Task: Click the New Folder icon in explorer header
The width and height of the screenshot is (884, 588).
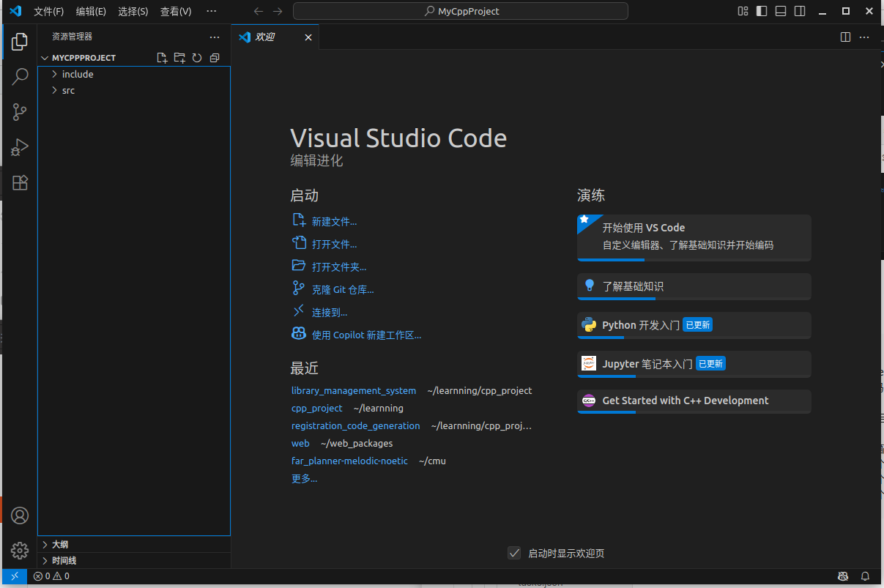Action: (x=179, y=58)
